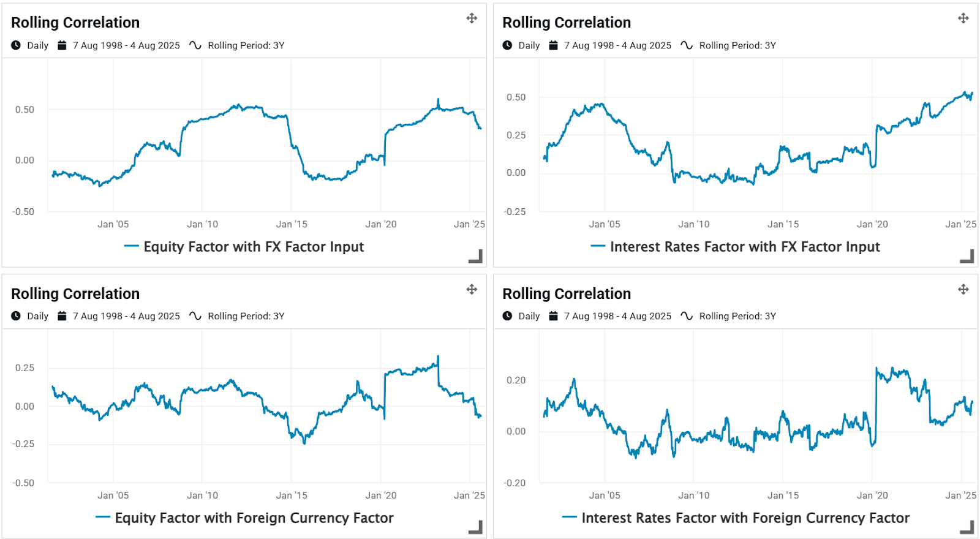Screen dimensions: 980x539
Task: Click resize corner of Equity Factor FX Input panel
Action: tap(476, 257)
